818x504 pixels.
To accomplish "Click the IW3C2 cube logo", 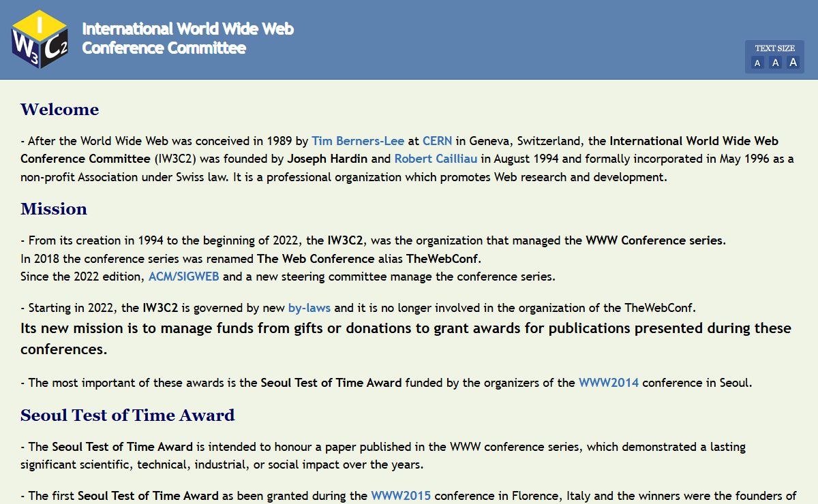I will [x=40, y=39].
